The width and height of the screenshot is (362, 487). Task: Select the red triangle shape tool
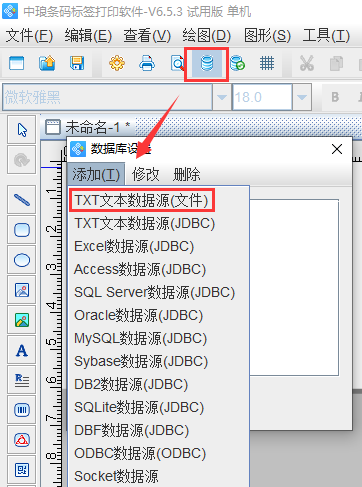pos(22,440)
